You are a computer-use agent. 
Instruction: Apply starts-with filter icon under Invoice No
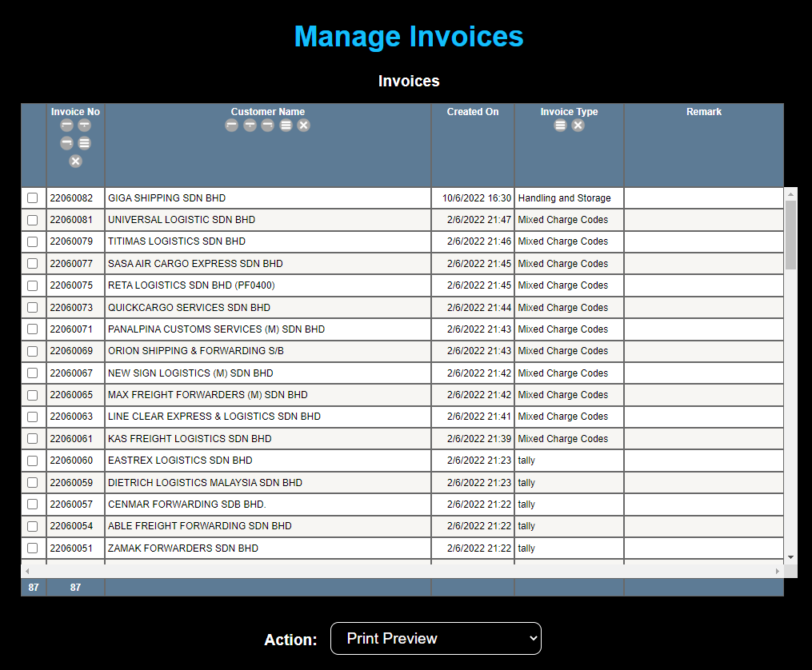point(67,126)
